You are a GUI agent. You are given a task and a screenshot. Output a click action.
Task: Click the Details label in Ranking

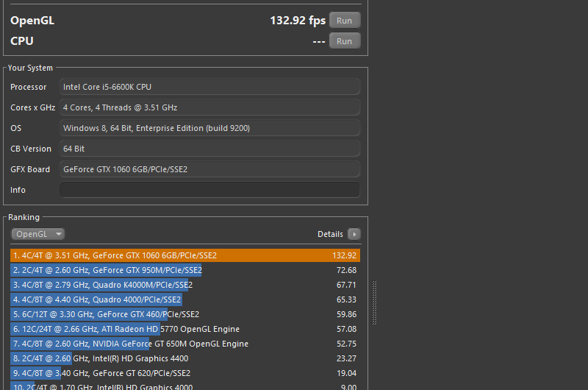(330, 234)
